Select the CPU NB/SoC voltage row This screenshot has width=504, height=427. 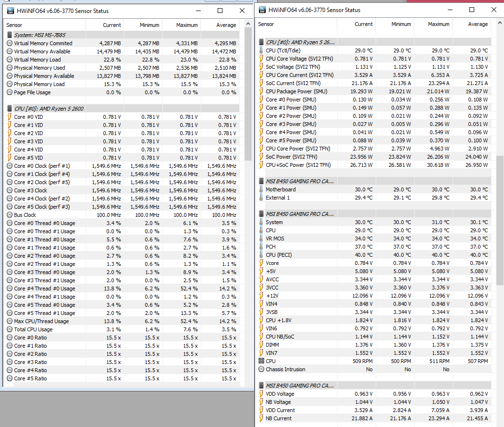[373, 337]
